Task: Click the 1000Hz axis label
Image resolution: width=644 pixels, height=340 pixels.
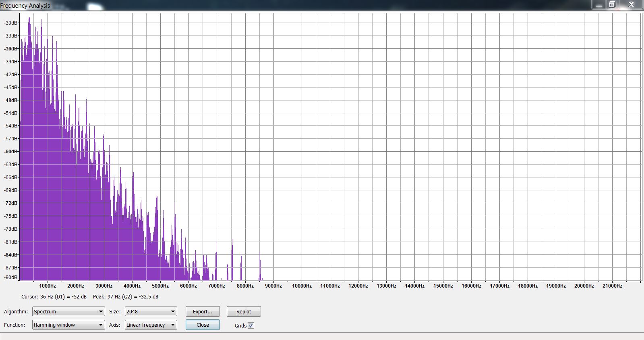Action: (x=48, y=286)
